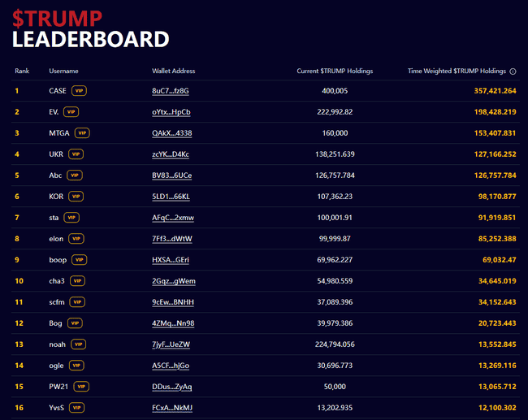The image size is (528, 420).
Task: Click the VIP badge next to CASE
Action: click(79, 90)
